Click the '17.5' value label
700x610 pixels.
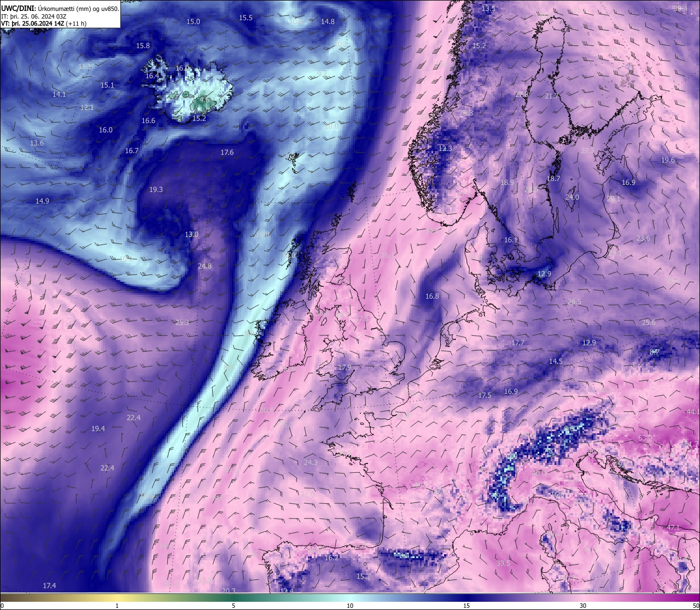pyautogui.click(x=485, y=395)
